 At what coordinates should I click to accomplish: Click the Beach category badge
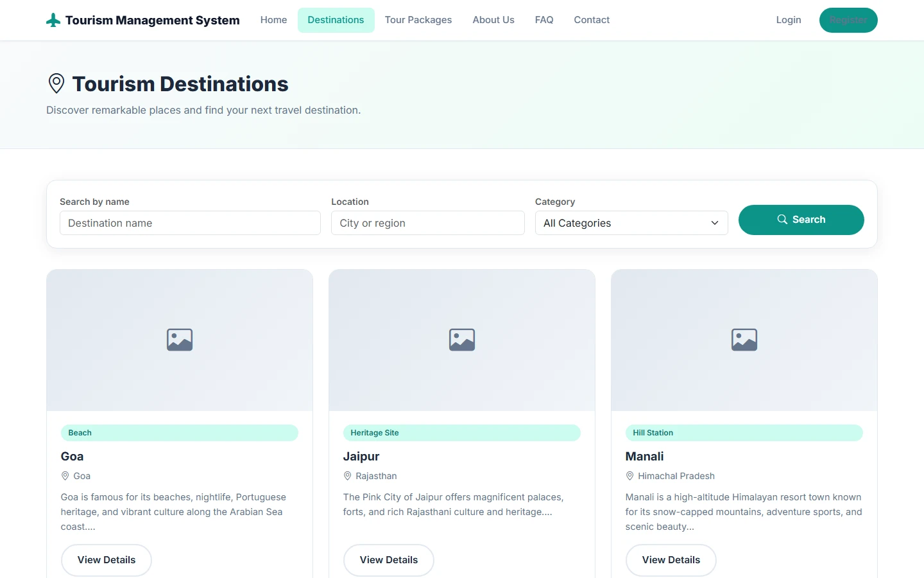[x=180, y=433]
